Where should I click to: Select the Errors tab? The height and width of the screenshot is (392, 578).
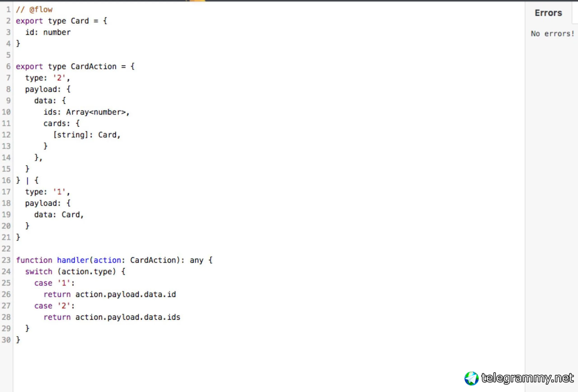click(x=548, y=13)
